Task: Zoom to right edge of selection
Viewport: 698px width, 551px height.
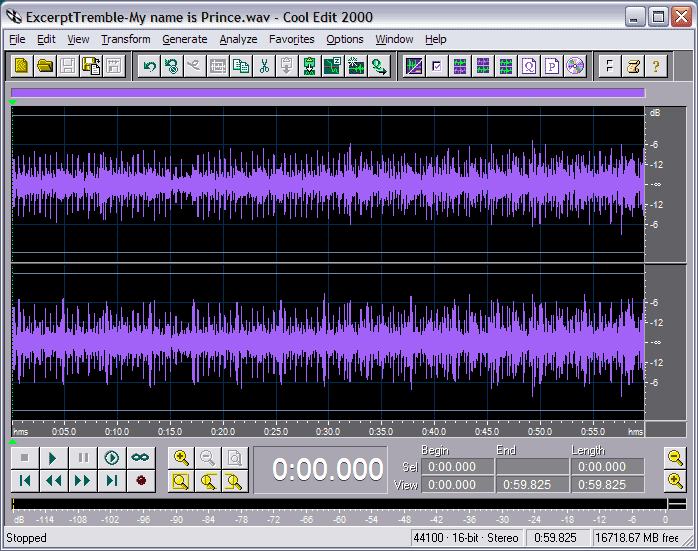Action: pyautogui.click(x=235, y=481)
